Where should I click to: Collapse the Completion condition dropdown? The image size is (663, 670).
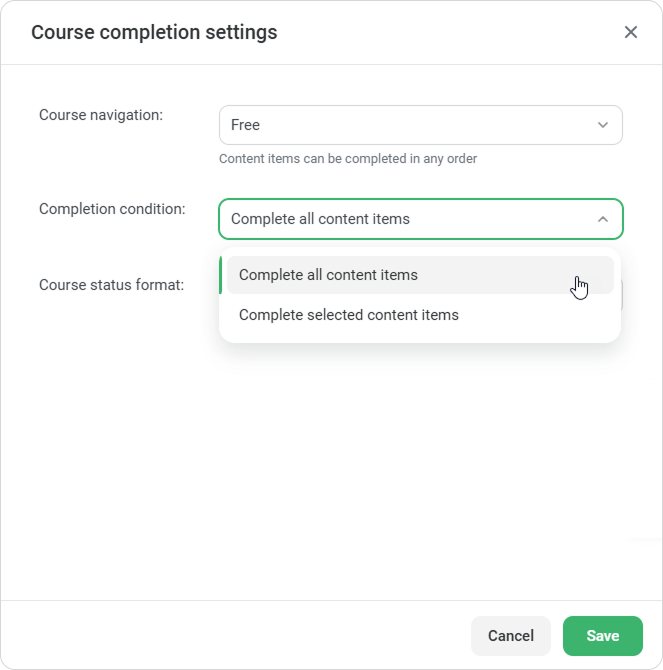tap(420, 219)
